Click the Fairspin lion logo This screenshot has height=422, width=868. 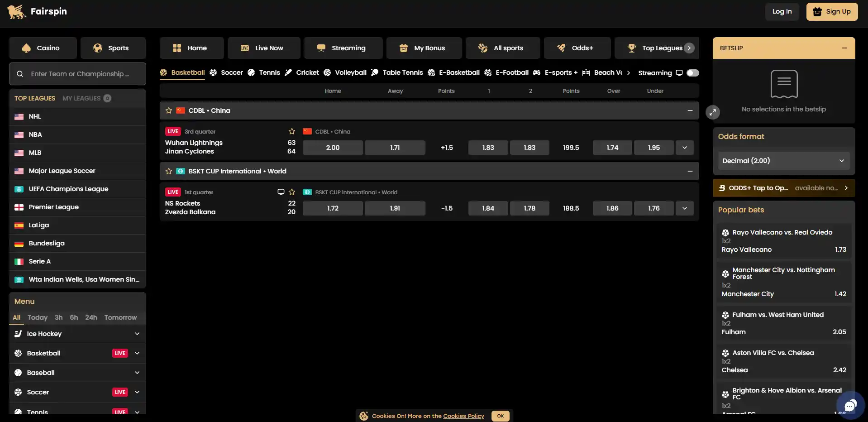pos(17,12)
